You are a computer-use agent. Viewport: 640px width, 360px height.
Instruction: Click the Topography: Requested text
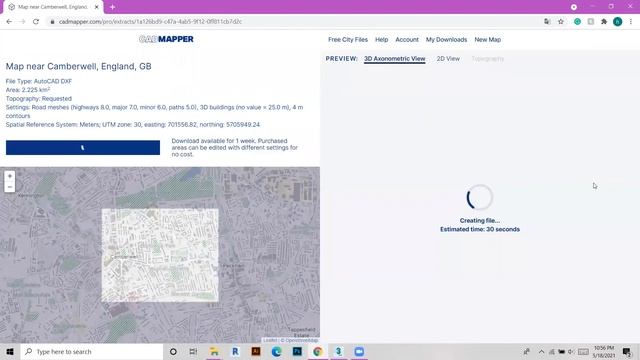[39, 99]
